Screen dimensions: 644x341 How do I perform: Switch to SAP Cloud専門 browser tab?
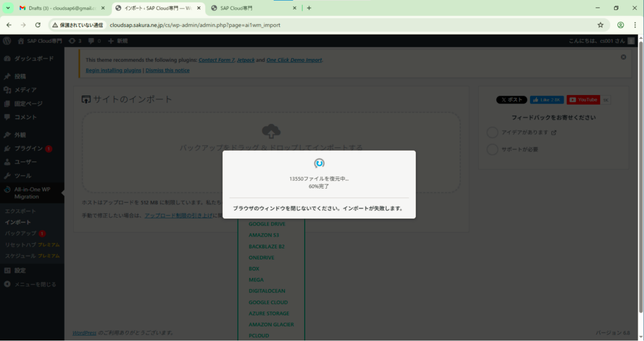pos(254,8)
